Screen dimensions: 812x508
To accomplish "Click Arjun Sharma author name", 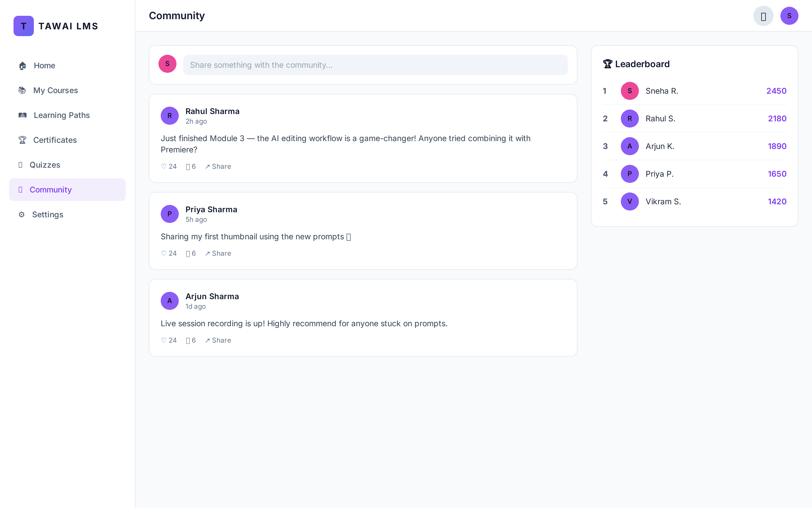I will click(212, 296).
